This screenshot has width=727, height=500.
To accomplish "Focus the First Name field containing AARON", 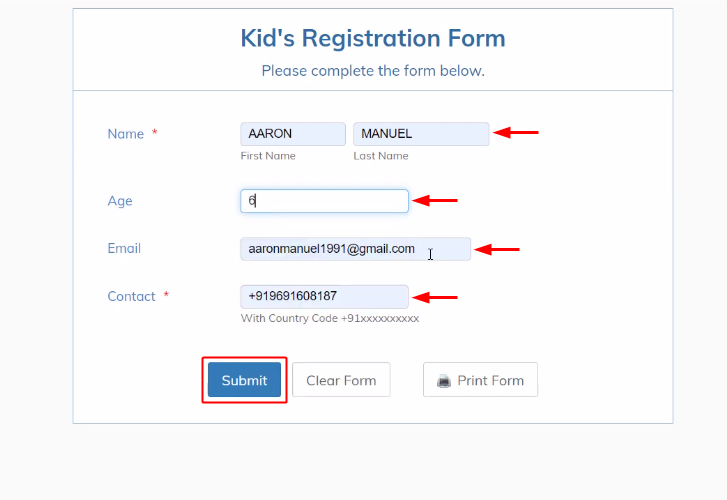I will coord(293,134).
